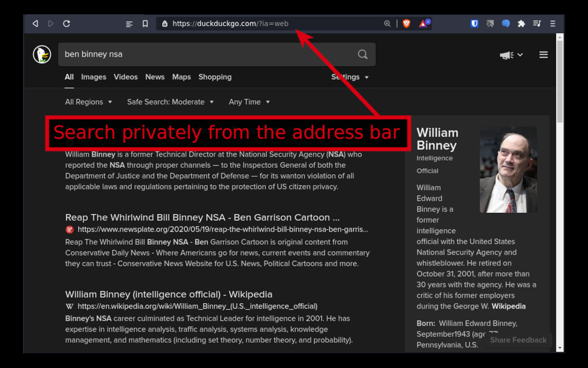Switch to the Videos tab
Viewport: 588px width, 368px height.
pos(126,77)
